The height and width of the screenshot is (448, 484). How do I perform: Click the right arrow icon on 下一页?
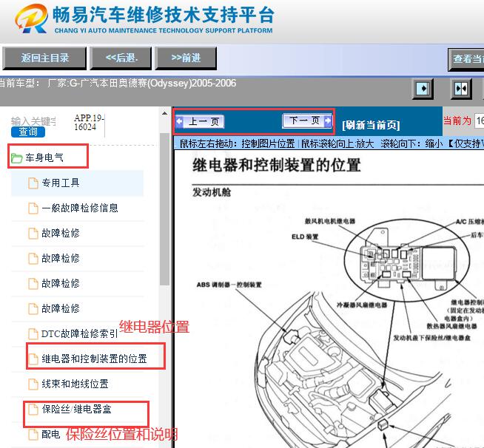click(328, 121)
